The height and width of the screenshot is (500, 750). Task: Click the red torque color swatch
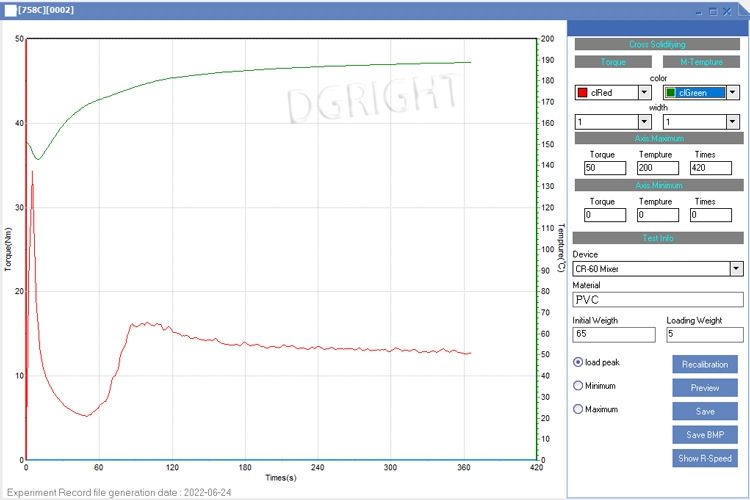coord(582,92)
